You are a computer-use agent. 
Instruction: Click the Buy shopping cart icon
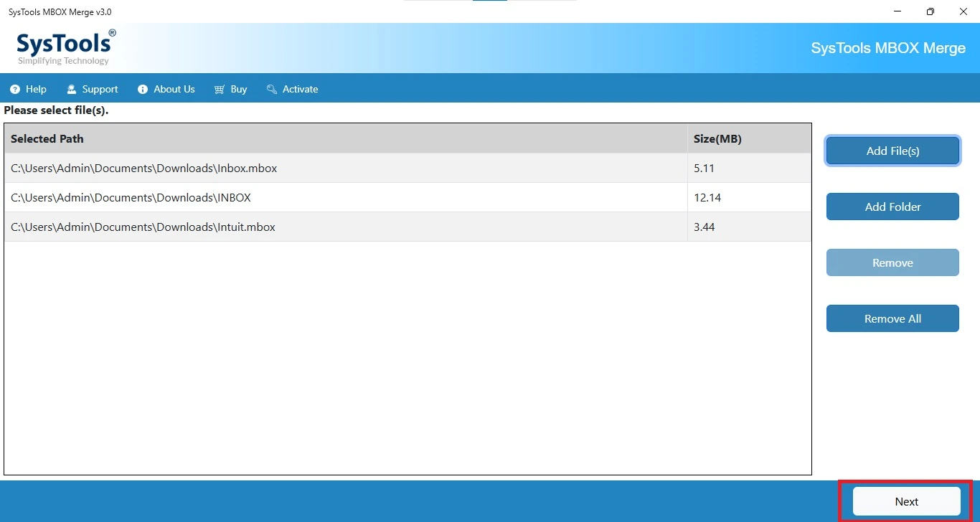(x=220, y=90)
